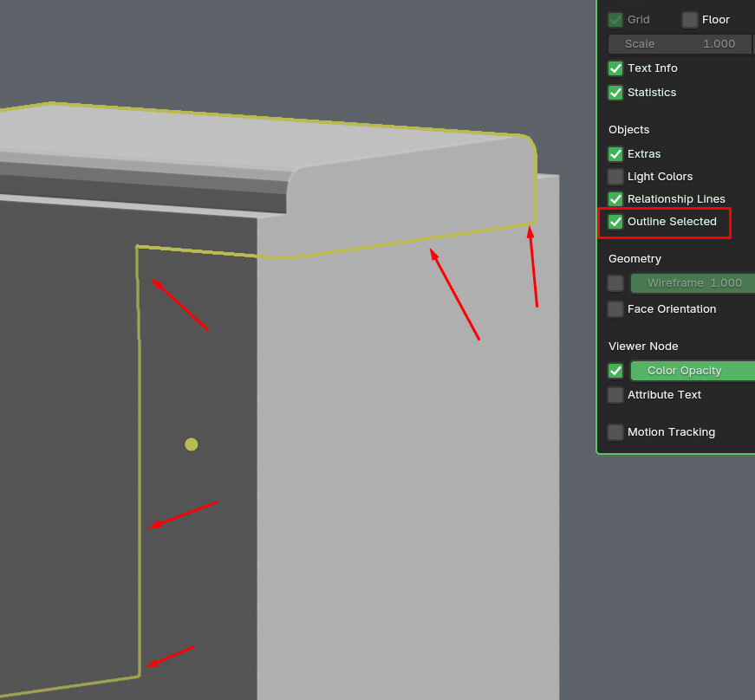Disable the Text Info checkbox
Image resolution: width=755 pixels, height=700 pixels.
pos(615,68)
